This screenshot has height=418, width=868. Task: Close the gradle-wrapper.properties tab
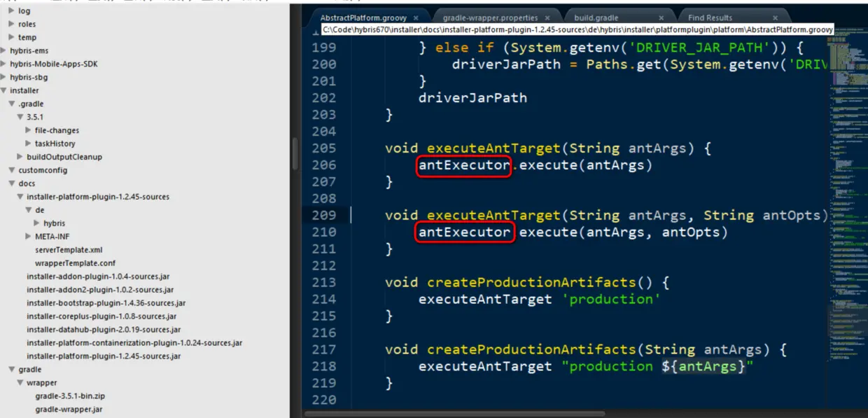tap(547, 18)
